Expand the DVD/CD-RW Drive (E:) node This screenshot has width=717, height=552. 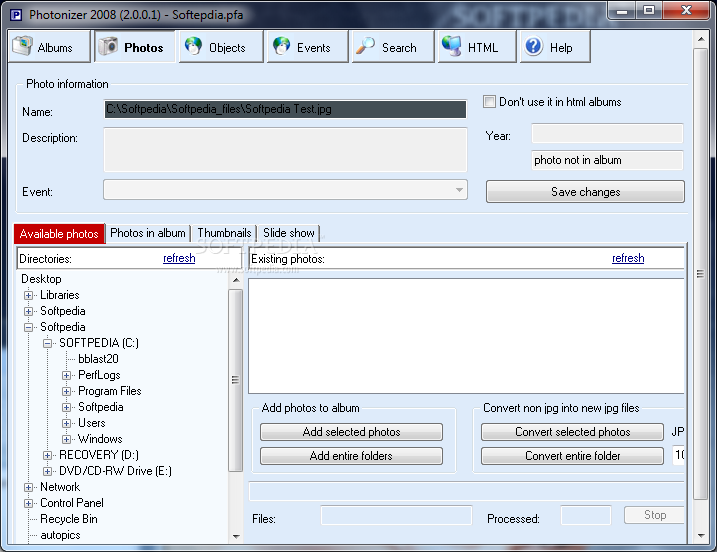[x=47, y=472]
